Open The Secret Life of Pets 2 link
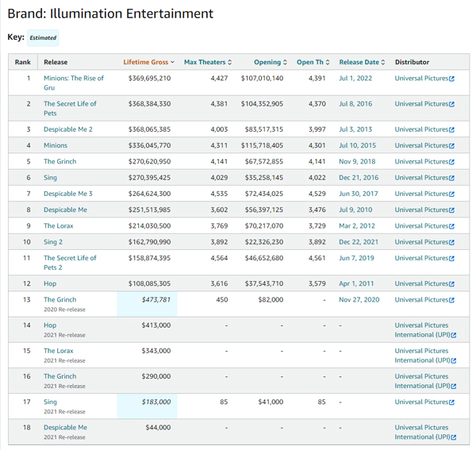 pyautogui.click(x=70, y=263)
